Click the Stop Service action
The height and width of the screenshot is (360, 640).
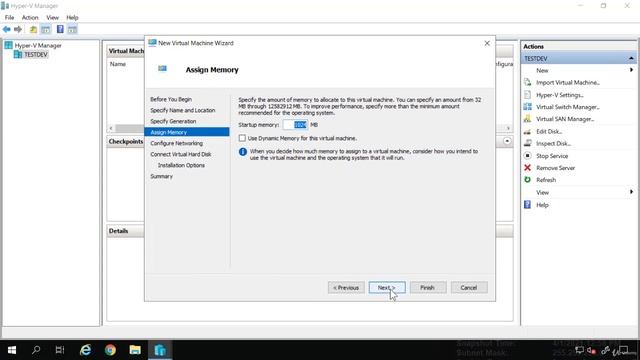click(x=552, y=156)
